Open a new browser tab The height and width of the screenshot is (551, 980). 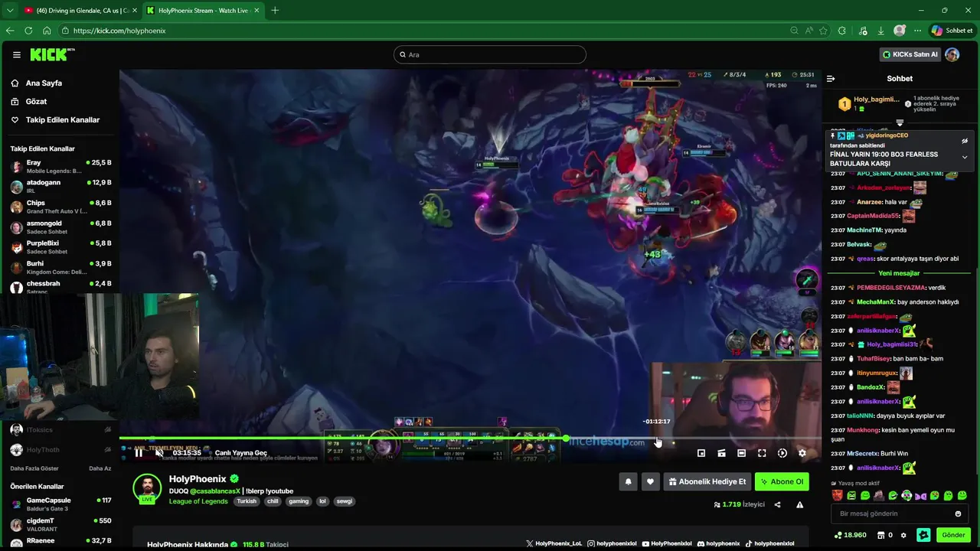pos(275,10)
